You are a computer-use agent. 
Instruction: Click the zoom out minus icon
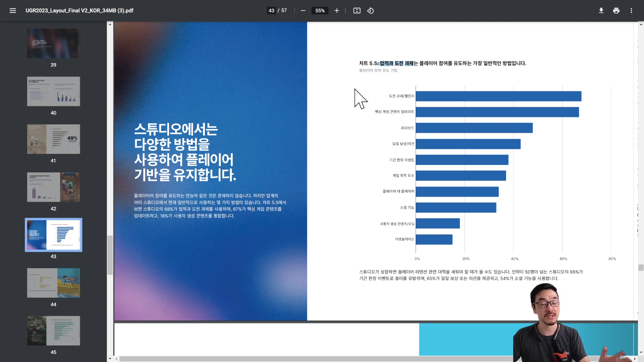click(303, 11)
